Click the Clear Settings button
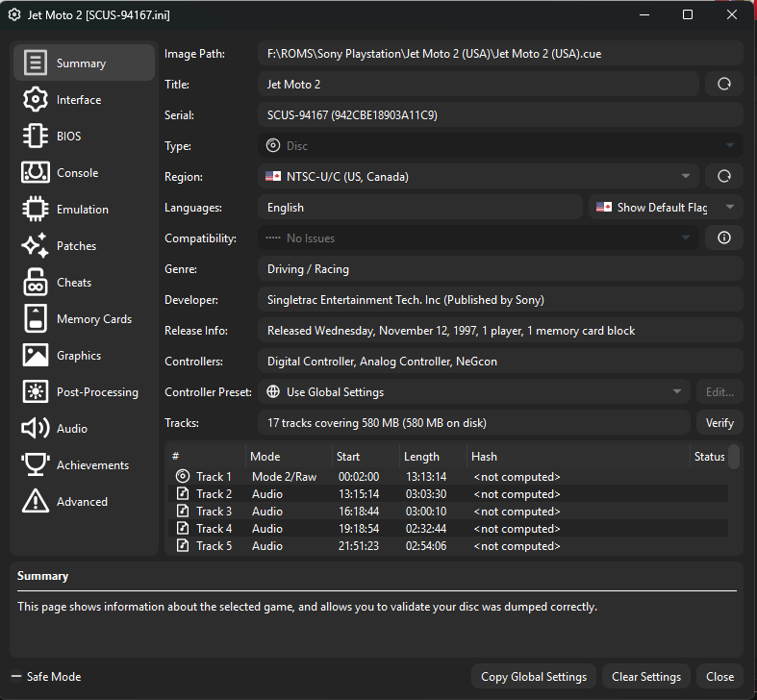The height and width of the screenshot is (700, 757). coord(645,677)
